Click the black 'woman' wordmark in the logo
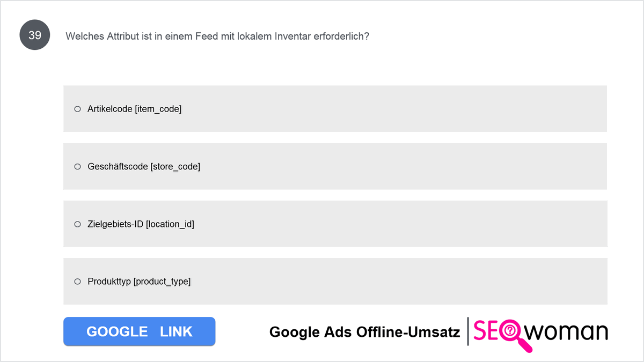This screenshot has height=362, width=644. point(566,333)
